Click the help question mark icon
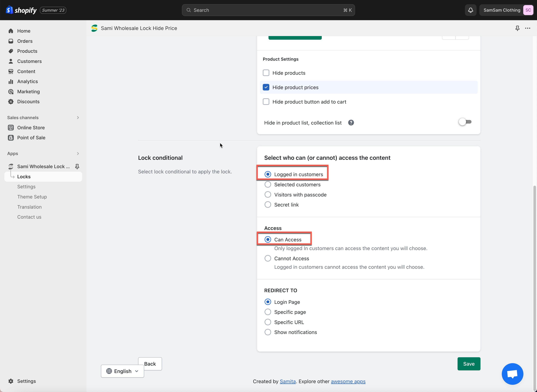 tap(351, 123)
